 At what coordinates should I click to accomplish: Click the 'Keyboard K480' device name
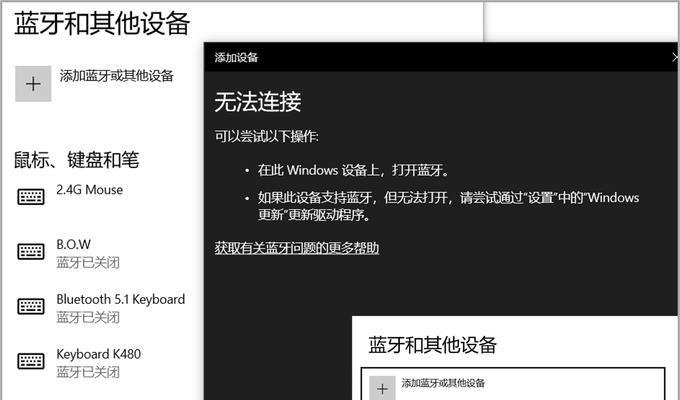click(x=98, y=354)
